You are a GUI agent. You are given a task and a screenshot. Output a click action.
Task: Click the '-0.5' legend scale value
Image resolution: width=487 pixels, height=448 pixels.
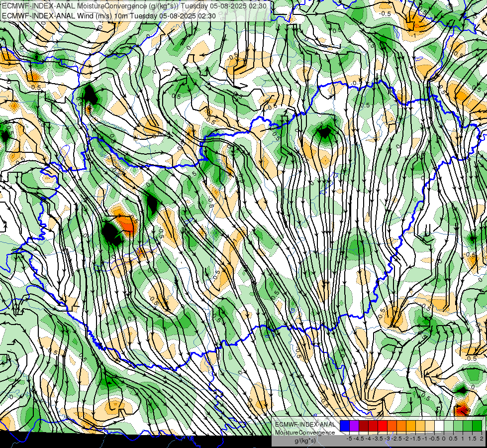(x=434, y=439)
